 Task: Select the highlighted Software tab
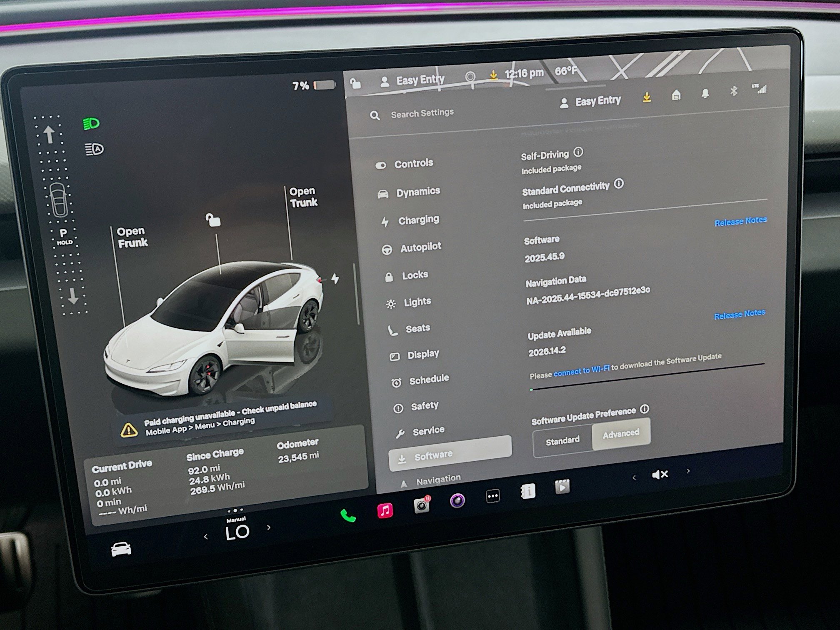point(450,453)
